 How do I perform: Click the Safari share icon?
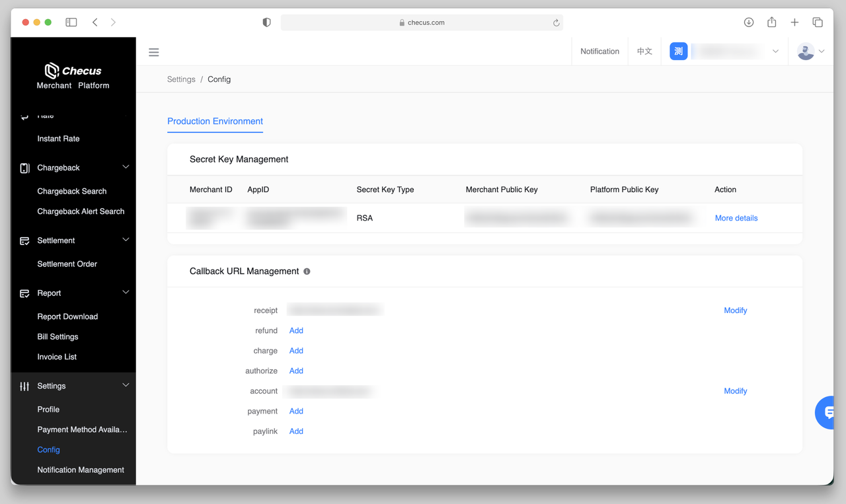coord(771,22)
